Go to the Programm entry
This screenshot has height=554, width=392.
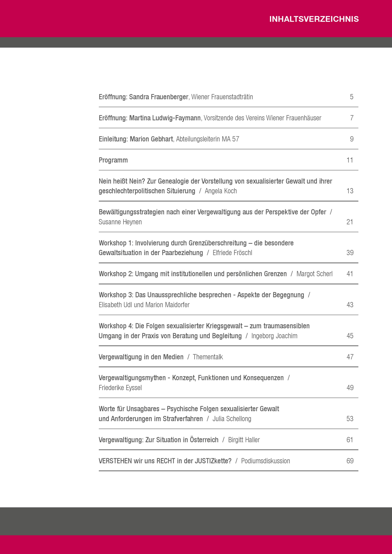point(113,160)
